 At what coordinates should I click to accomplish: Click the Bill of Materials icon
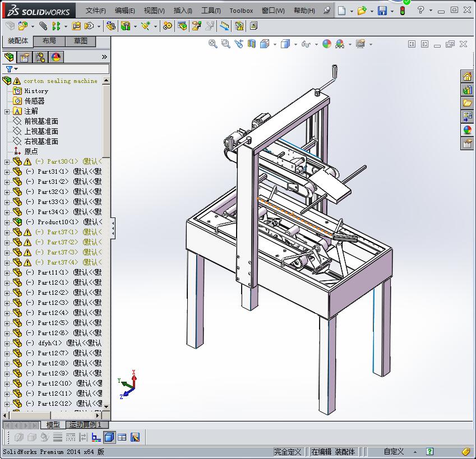coord(182,26)
